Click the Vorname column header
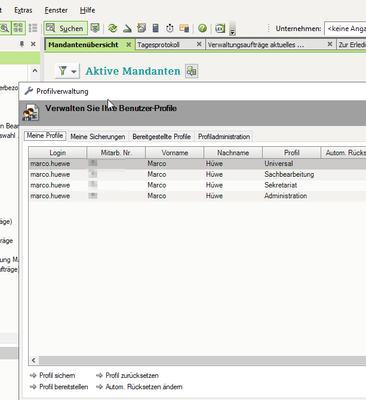Image resolution: width=366 pixels, height=400 pixels. coord(175,153)
